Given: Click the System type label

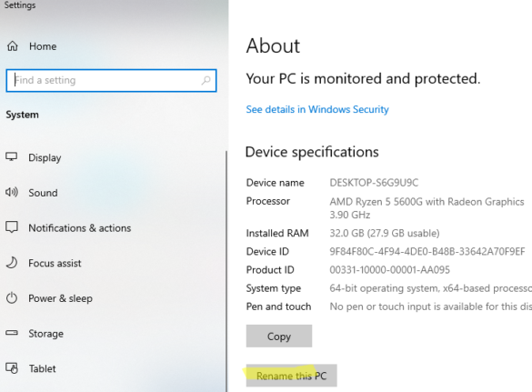Looking at the screenshot, I should 274,288.
